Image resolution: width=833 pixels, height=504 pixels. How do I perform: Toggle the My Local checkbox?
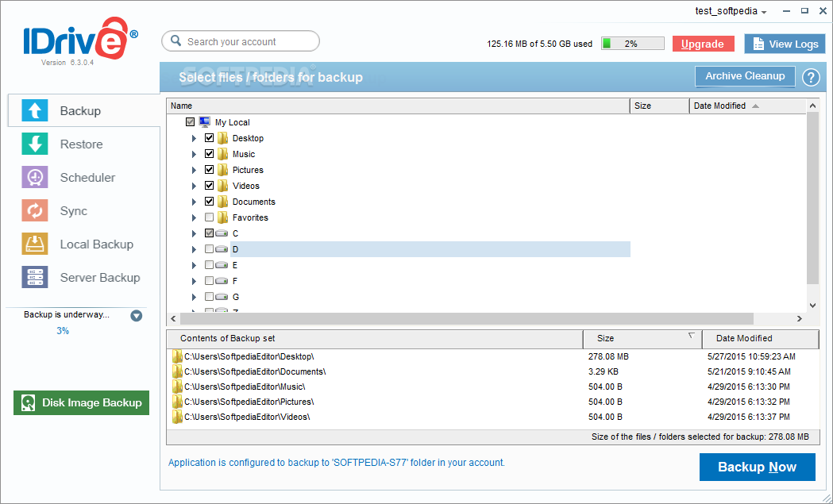[x=191, y=122]
